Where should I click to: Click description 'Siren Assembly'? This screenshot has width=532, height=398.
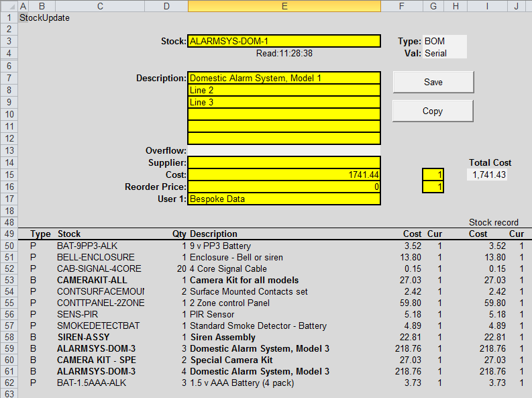coord(223,337)
